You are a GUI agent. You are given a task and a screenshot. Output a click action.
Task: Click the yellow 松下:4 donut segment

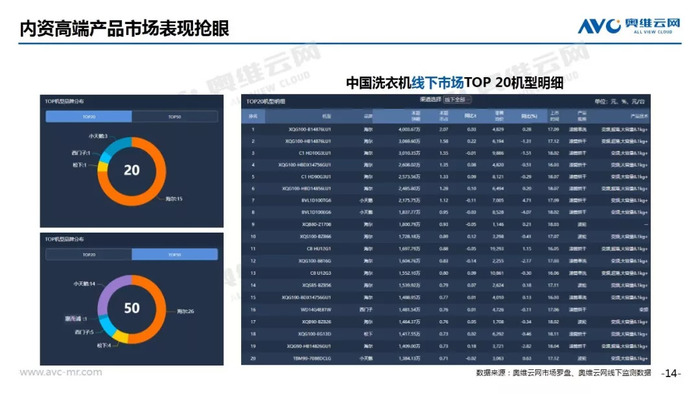point(120,337)
